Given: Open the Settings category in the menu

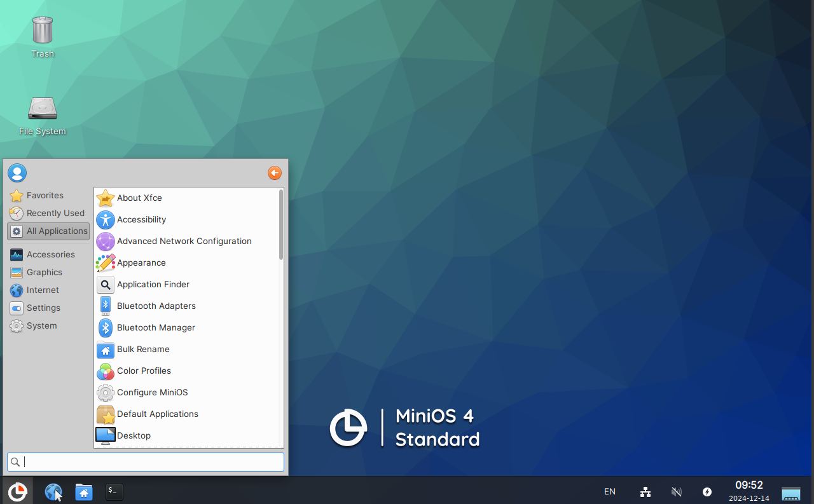Looking at the screenshot, I should point(48,308).
